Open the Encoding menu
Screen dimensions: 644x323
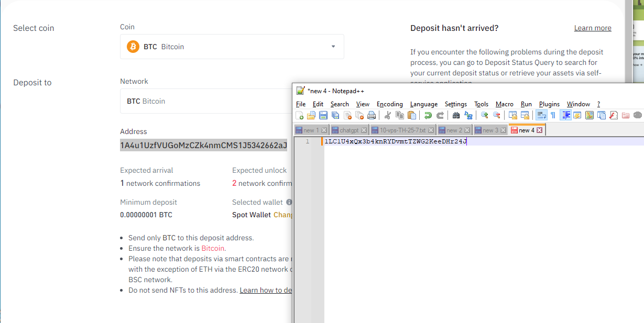click(390, 104)
